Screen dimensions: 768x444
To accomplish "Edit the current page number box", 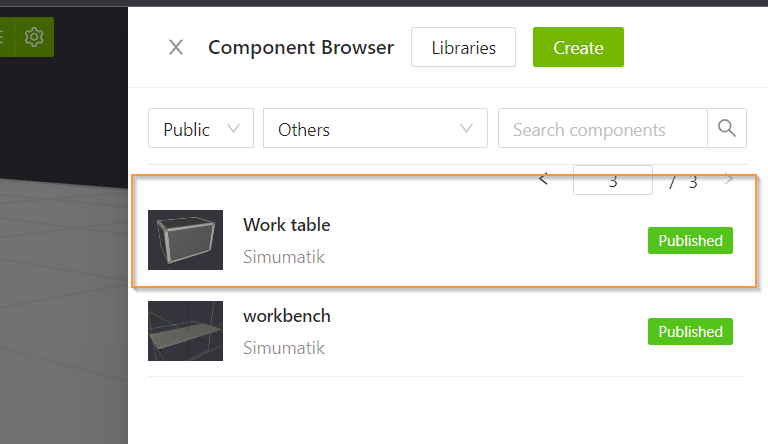I will 613,180.
